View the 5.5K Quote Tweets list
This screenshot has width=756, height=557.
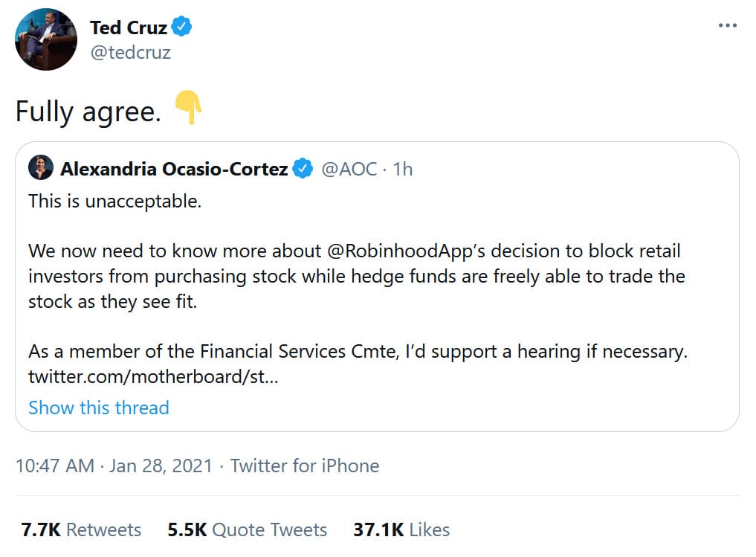247,529
